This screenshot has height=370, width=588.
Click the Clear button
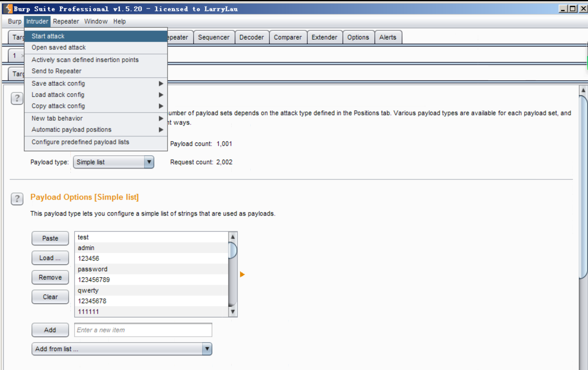pos(50,297)
